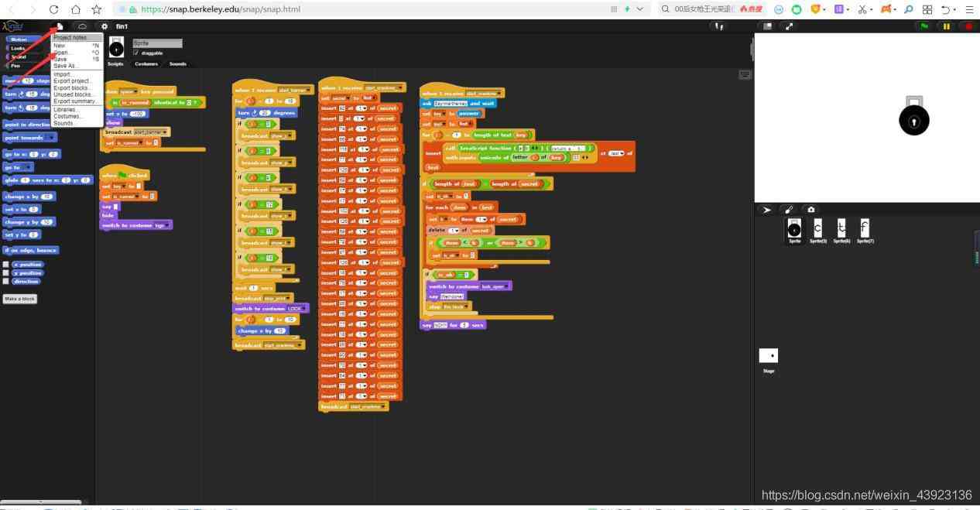Open the browser hamburger menu
Viewport: 980px width, 510px height.
point(968,9)
